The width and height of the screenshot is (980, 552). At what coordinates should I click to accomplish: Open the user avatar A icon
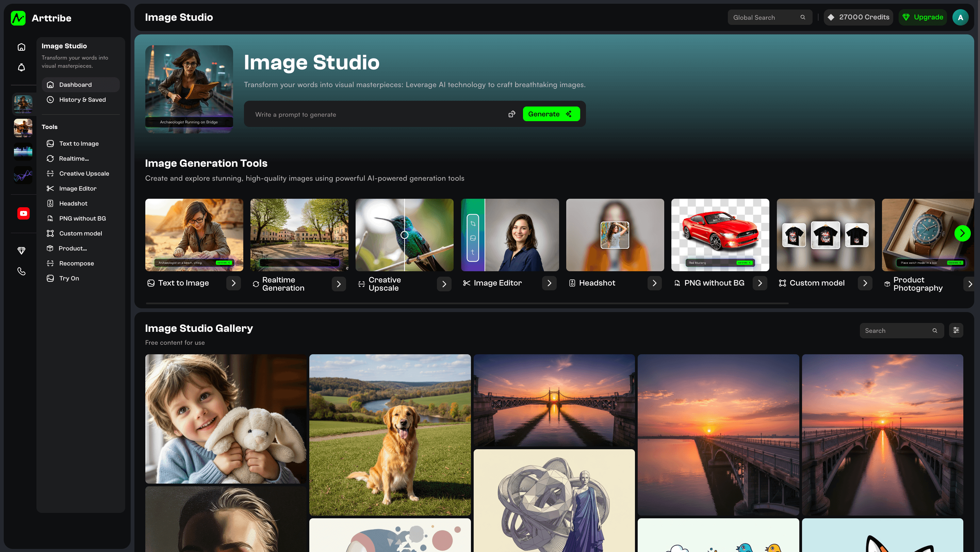coord(960,17)
